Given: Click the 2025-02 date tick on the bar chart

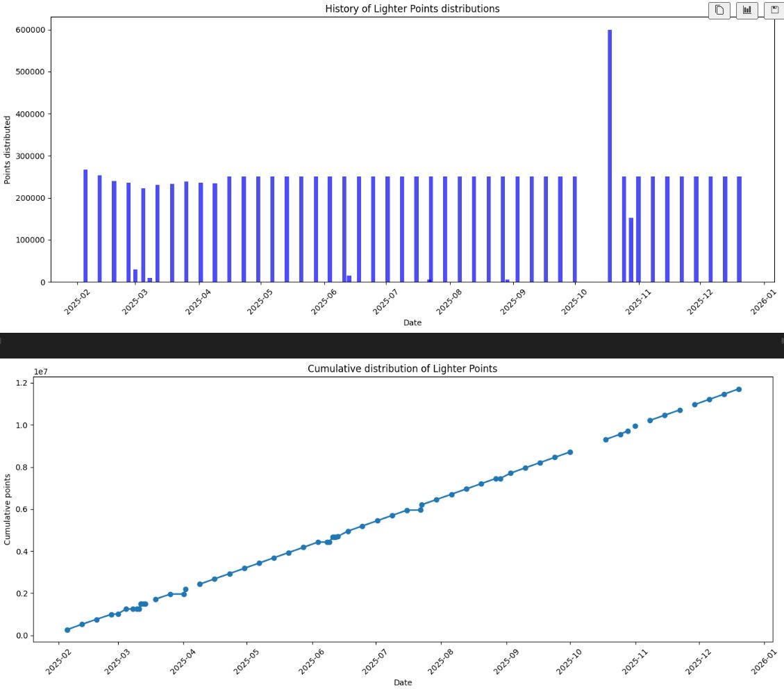Looking at the screenshot, I should (x=78, y=302).
